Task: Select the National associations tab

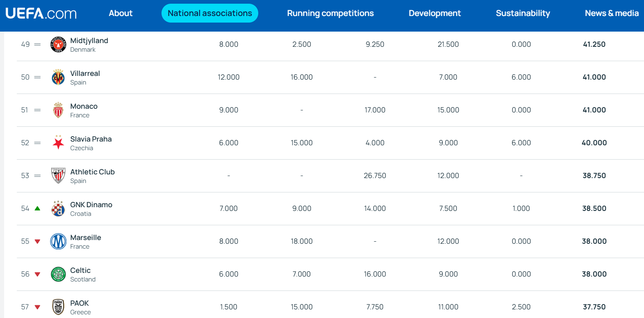Action: coord(210,13)
